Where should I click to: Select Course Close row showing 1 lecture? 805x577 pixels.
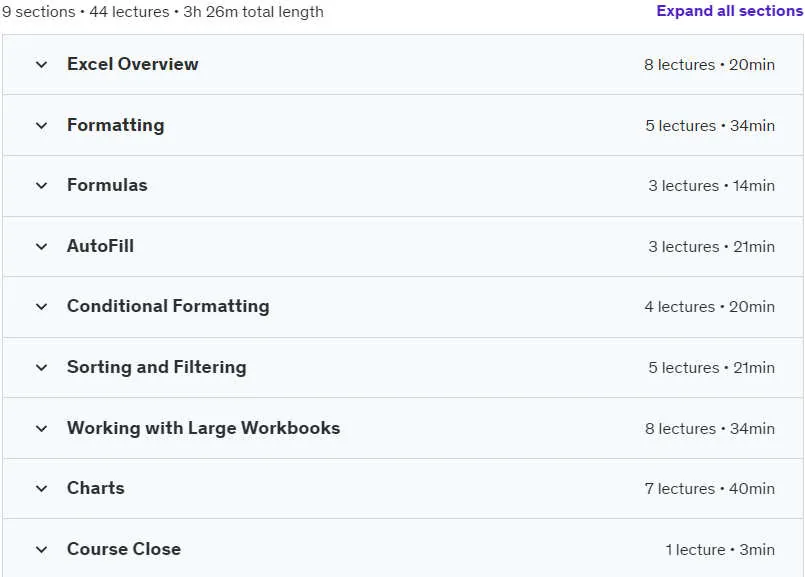tap(403, 548)
